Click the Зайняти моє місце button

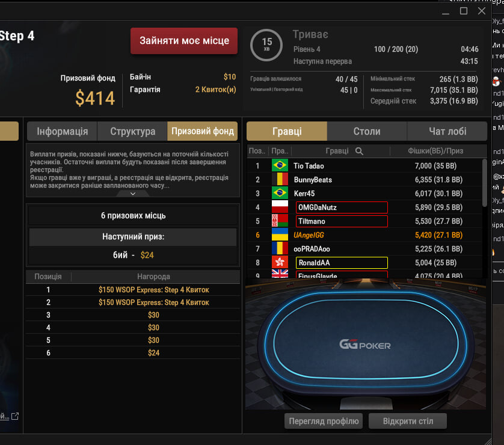[x=184, y=40]
